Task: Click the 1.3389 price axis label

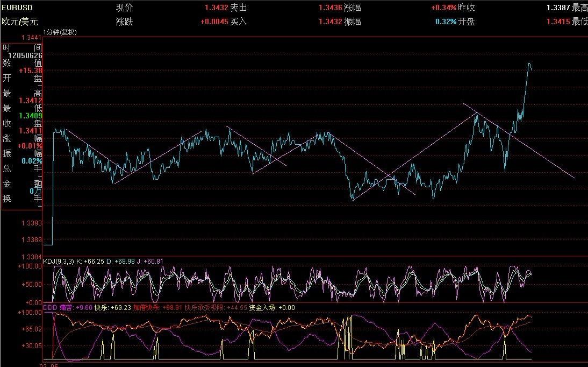Action: [x=32, y=240]
